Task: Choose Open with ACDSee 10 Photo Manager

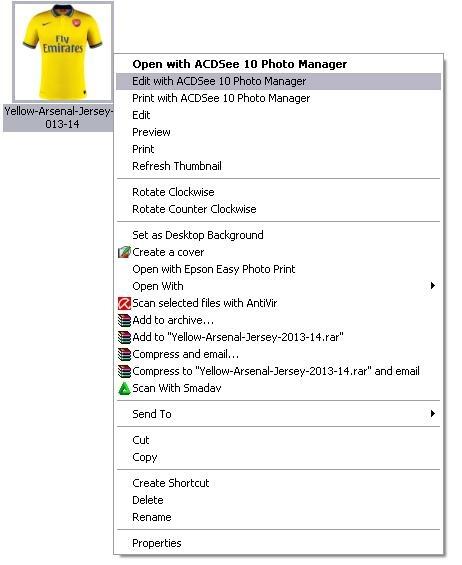Action: pos(278,64)
